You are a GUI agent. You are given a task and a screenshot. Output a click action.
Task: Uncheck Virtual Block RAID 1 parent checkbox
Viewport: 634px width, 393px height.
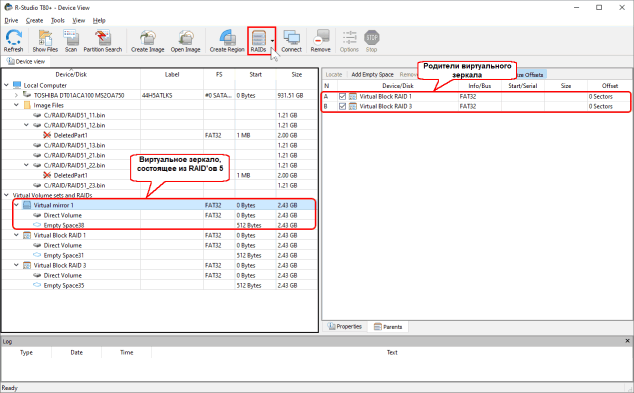[x=342, y=97]
